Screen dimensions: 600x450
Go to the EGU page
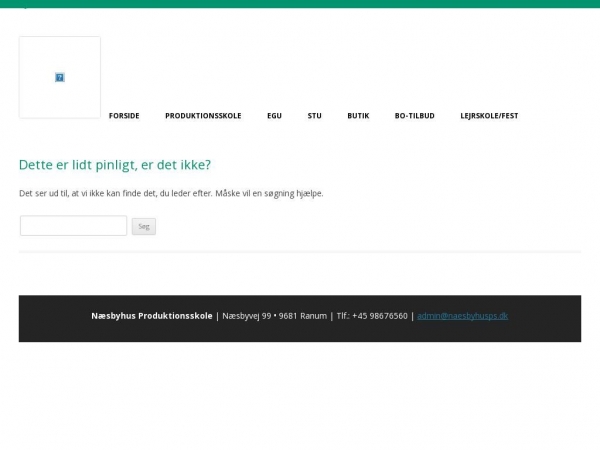[274, 116]
